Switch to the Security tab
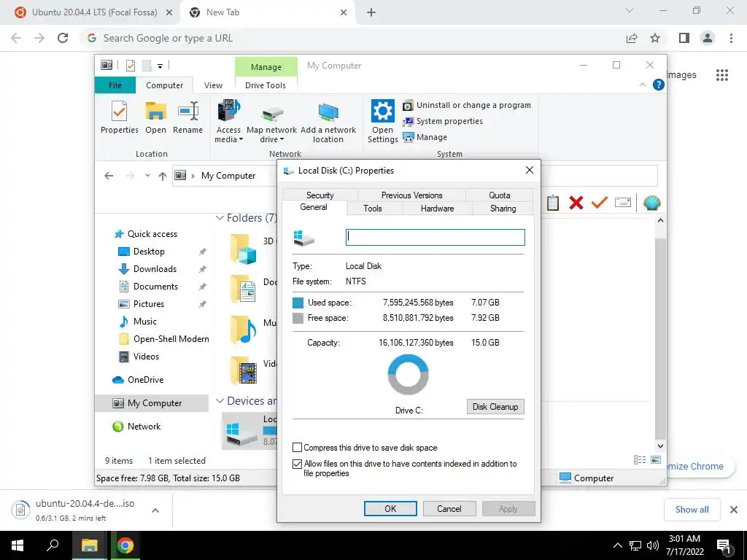The height and width of the screenshot is (560, 747). point(320,195)
